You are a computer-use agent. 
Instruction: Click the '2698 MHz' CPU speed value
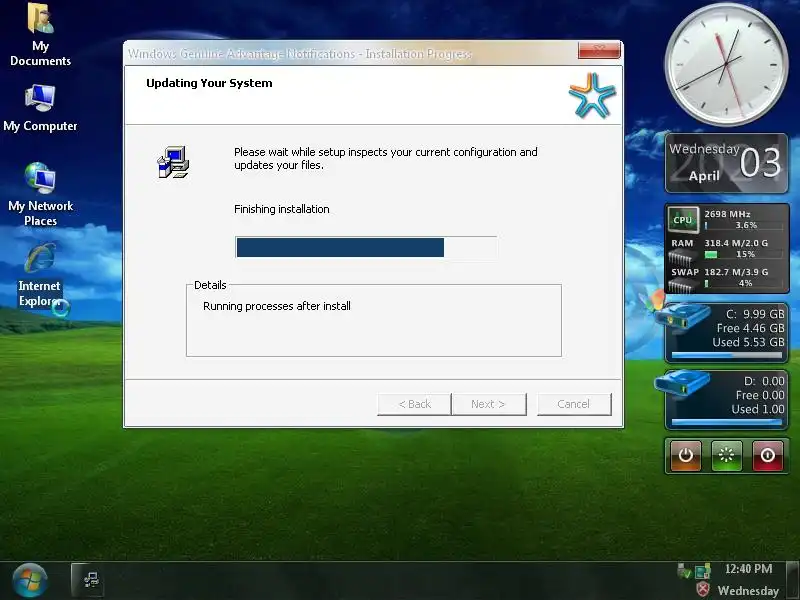pos(728,214)
